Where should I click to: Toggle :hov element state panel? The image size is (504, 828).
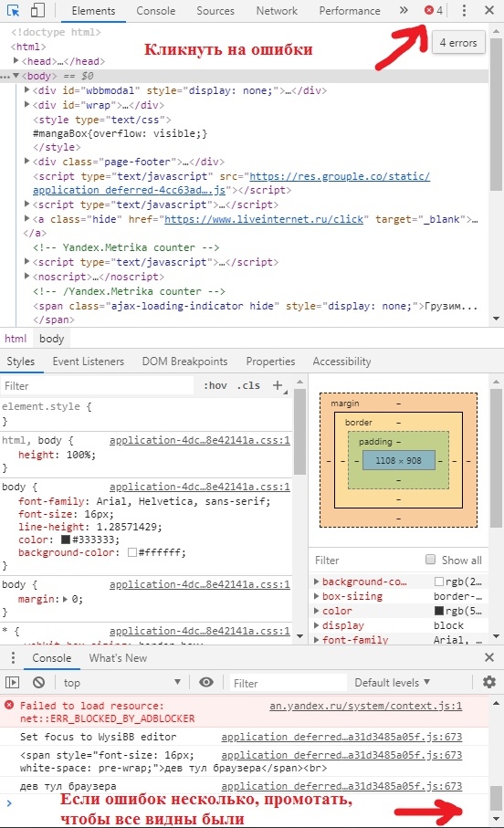[x=215, y=385]
